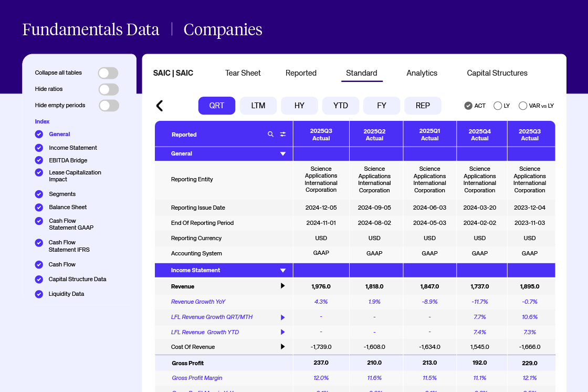Click the General check icon in Index

(x=39, y=134)
